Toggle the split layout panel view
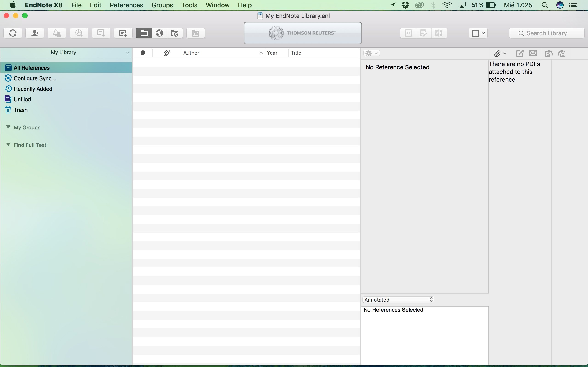This screenshot has height=367, width=588. pos(475,33)
